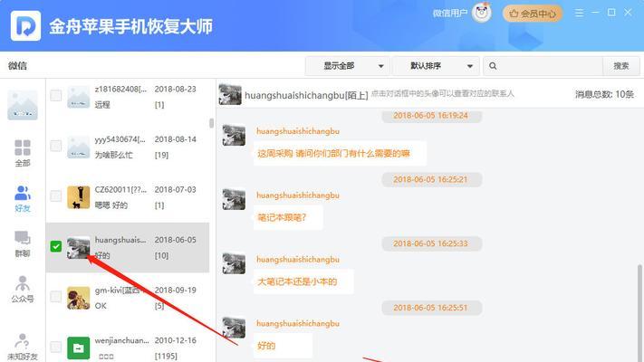Open the hamburger menu icon in title bar
This screenshot has width=644, height=362.
[579, 14]
